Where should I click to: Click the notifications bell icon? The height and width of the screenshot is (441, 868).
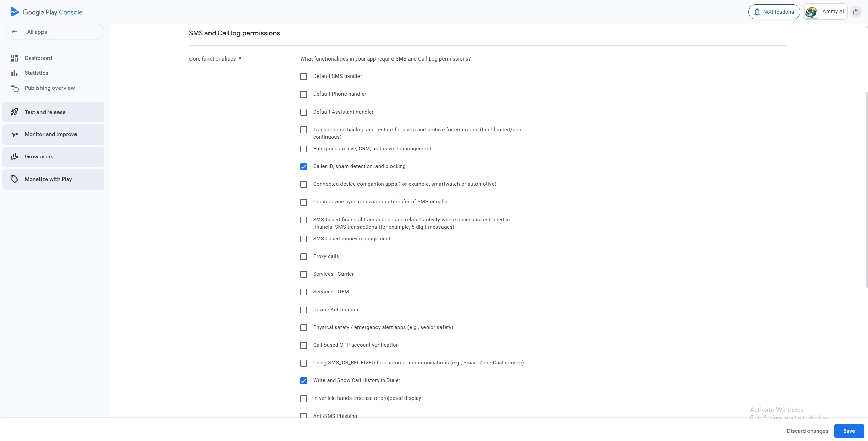[x=757, y=12]
